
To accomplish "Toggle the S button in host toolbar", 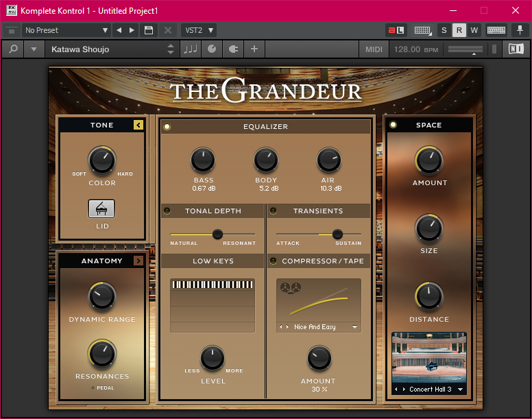I will 444,30.
